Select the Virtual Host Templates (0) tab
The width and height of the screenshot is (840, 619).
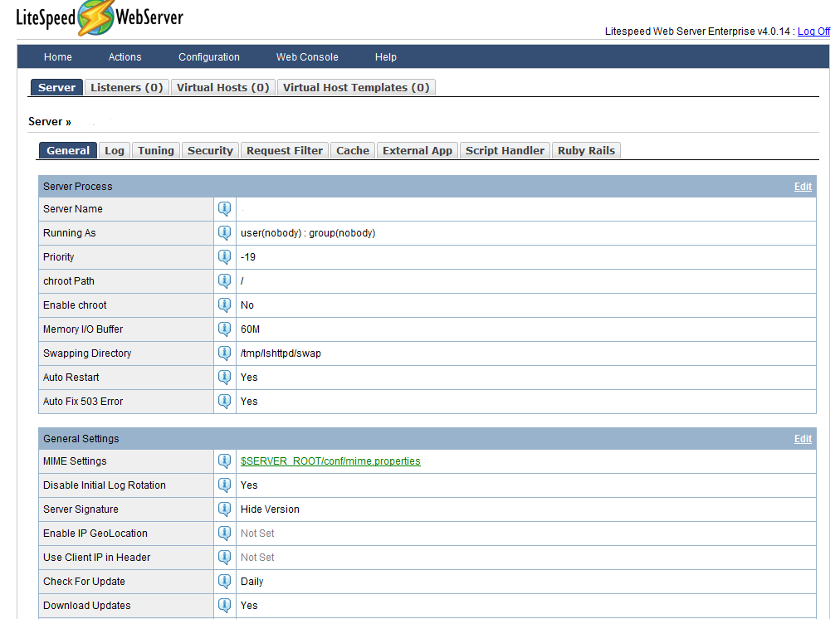[x=355, y=88]
